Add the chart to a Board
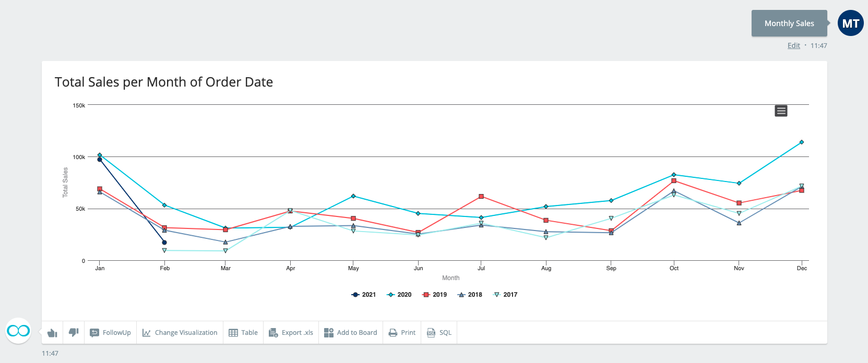 (x=350, y=333)
